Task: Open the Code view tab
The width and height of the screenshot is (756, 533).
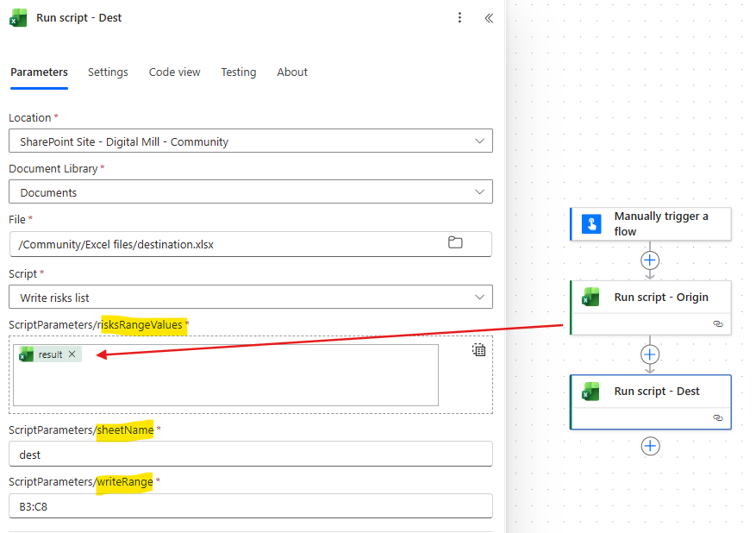Action: tap(174, 72)
